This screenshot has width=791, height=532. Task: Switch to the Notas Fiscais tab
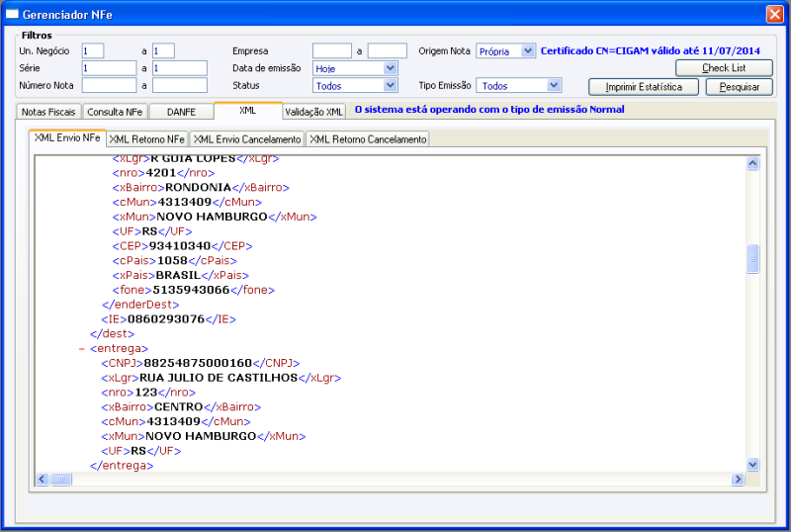point(48,112)
